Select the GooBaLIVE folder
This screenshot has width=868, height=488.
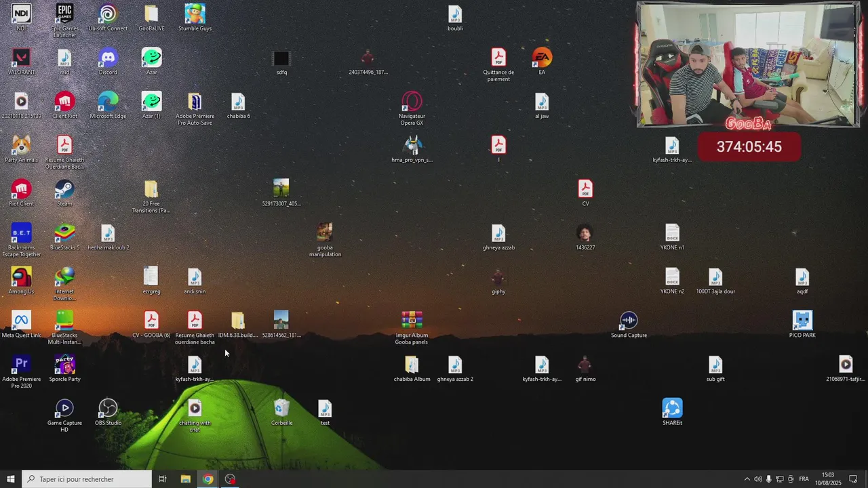tap(151, 14)
